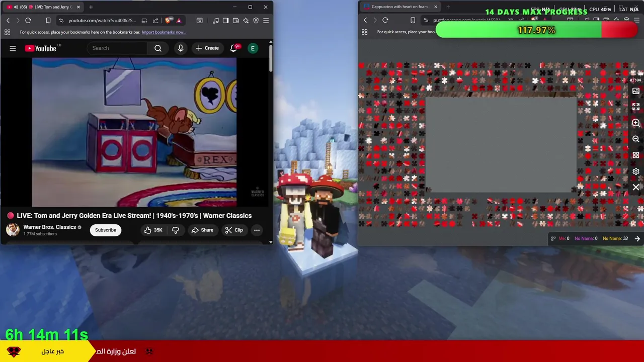Bookmark the puzzle page
The width and height of the screenshot is (644, 362).
click(413, 20)
